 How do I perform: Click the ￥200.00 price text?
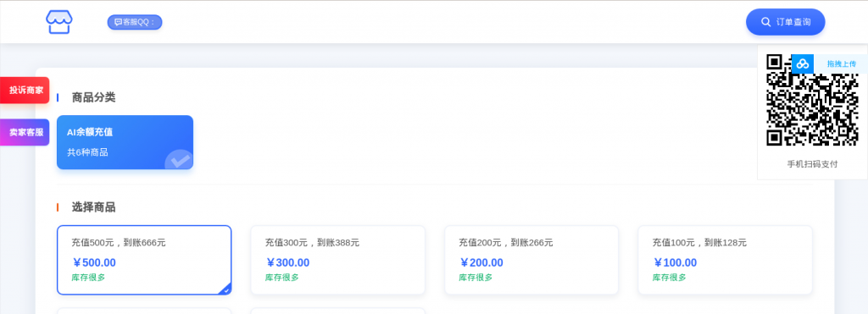[481, 262]
